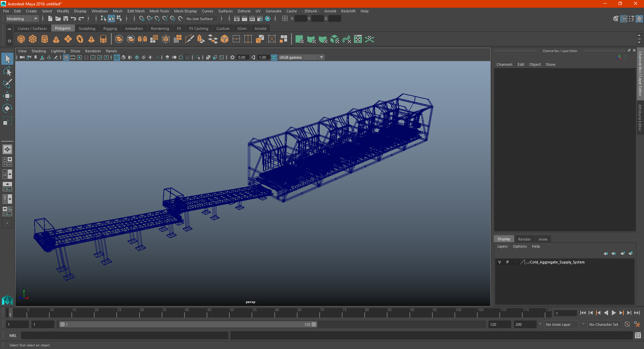Switch to the Rigging shelf tab
Screen dimensions: 644x349
(x=110, y=29)
